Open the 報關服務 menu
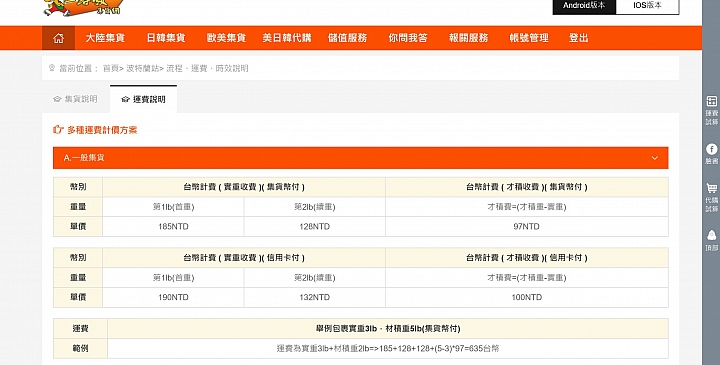The height and width of the screenshot is (365, 720). click(468, 38)
